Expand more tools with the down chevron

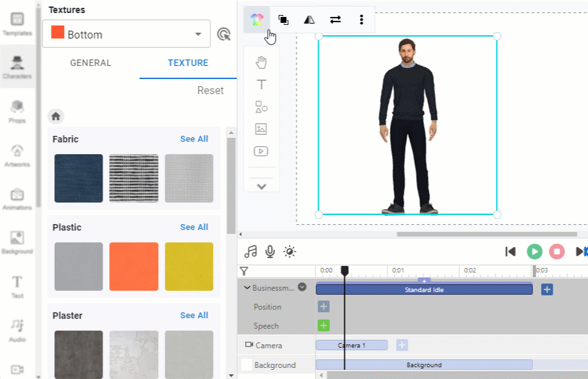point(261,186)
